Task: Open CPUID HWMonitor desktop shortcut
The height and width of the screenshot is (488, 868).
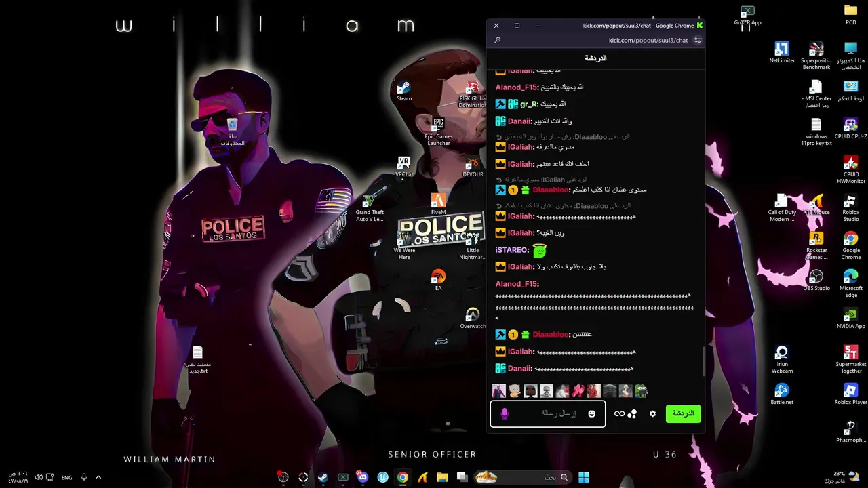Action: point(851,170)
